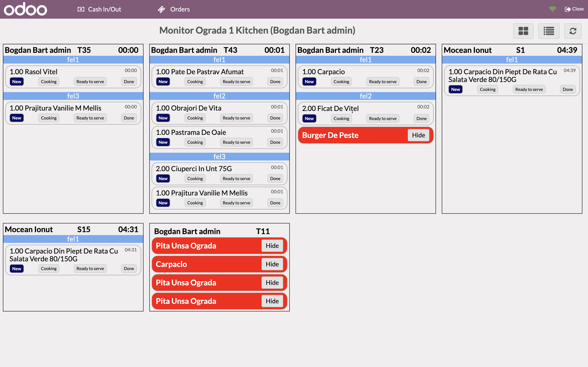
Task: Set Pate De Pastrav Afumat ready to serve
Action: point(236,81)
